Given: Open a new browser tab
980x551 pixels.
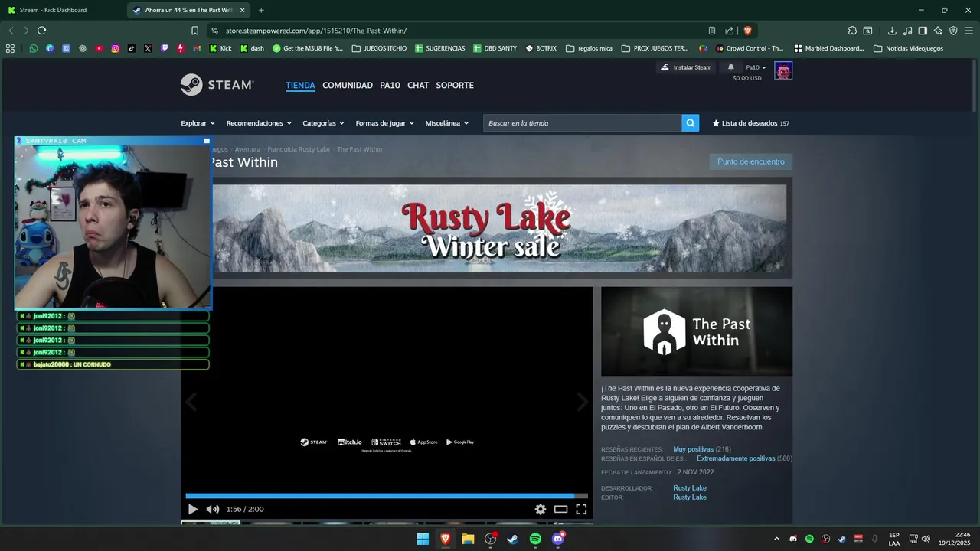Looking at the screenshot, I should click(261, 10).
